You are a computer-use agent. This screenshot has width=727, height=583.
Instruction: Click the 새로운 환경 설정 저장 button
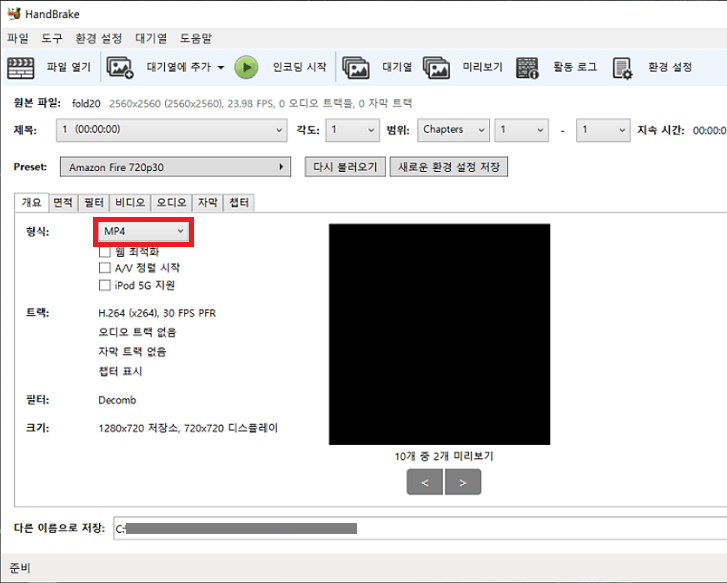tap(449, 167)
